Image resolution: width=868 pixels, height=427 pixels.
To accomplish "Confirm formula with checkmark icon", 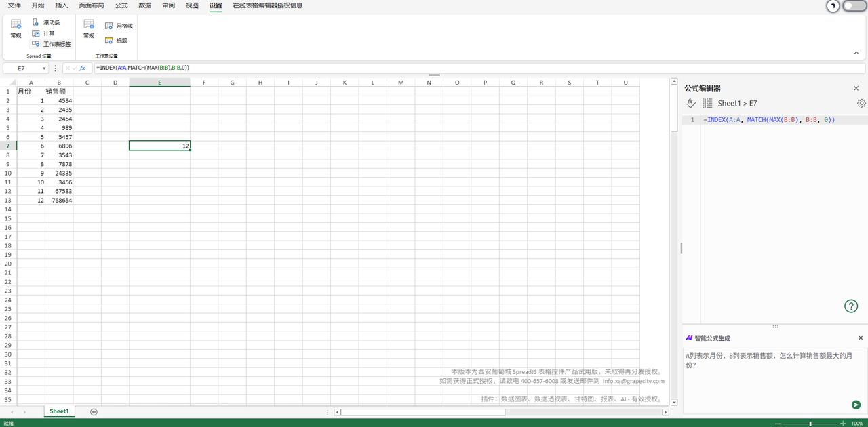I will pos(75,68).
